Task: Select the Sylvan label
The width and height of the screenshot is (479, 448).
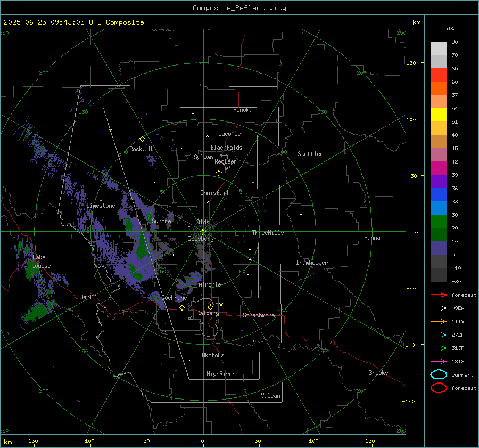Action: point(203,157)
